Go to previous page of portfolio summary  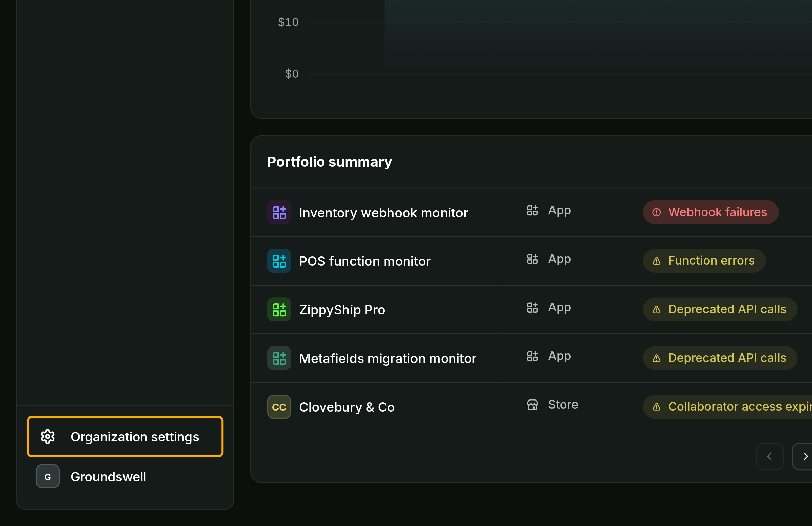770,457
